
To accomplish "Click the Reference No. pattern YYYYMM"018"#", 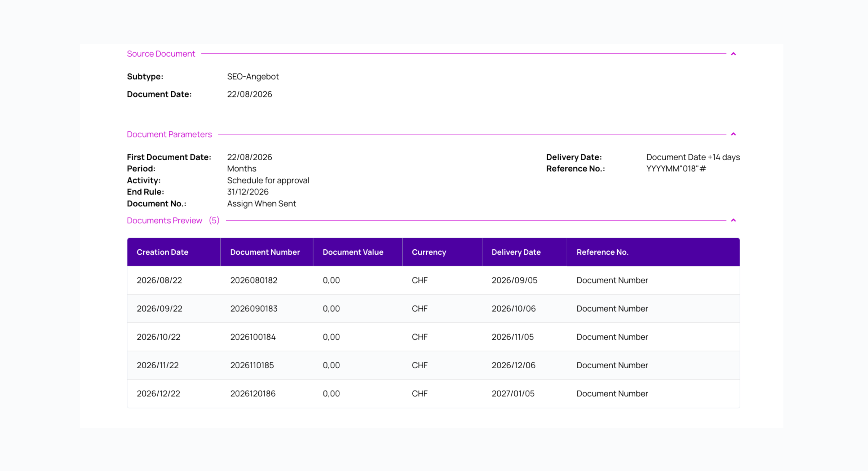I will (x=676, y=169).
